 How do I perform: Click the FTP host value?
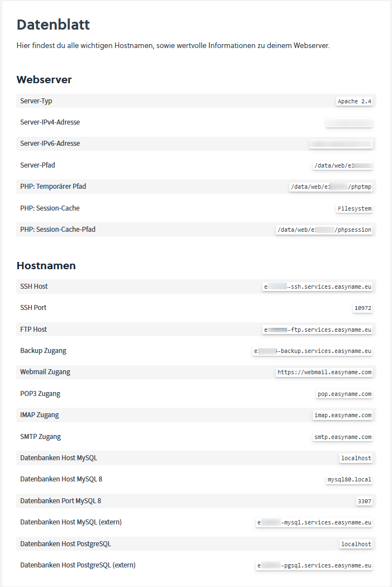[x=318, y=330]
